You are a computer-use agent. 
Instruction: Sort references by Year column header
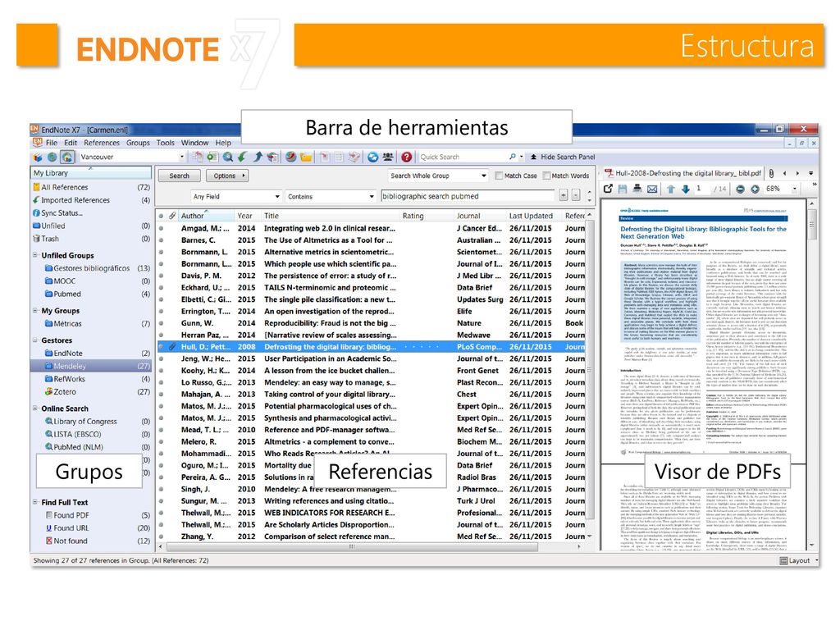point(245,216)
